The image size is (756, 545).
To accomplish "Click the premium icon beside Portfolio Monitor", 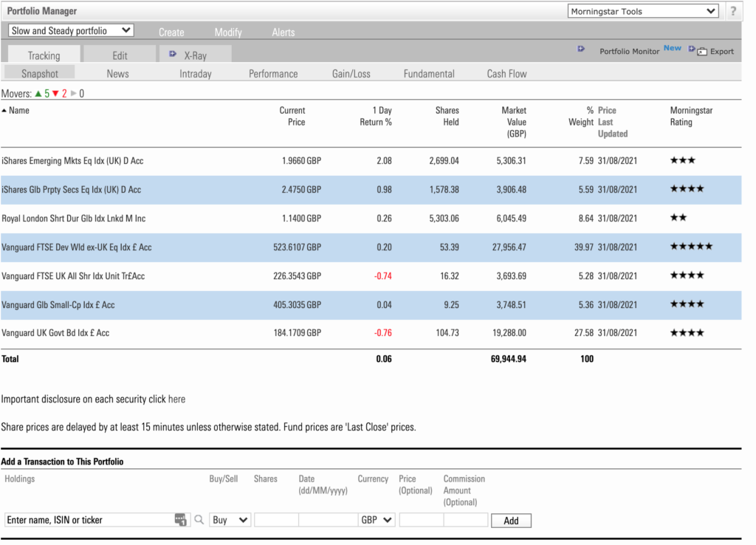I will [581, 47].
